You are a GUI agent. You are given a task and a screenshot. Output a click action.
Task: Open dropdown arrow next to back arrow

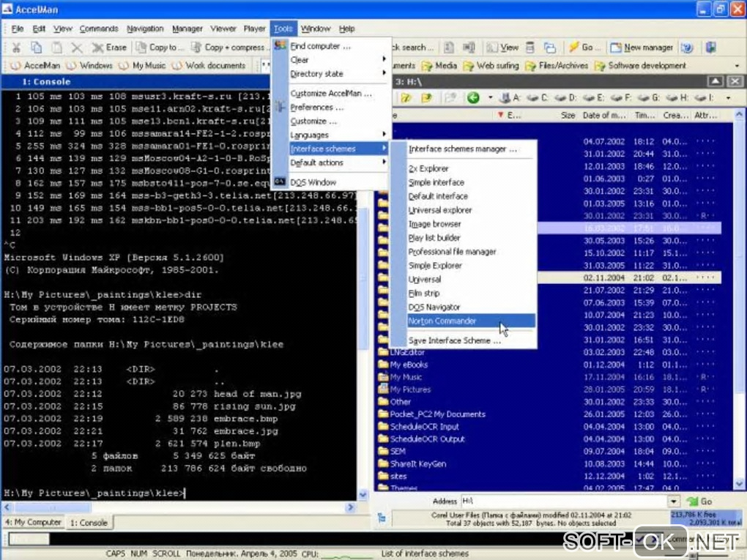click(x=490, y=97)
